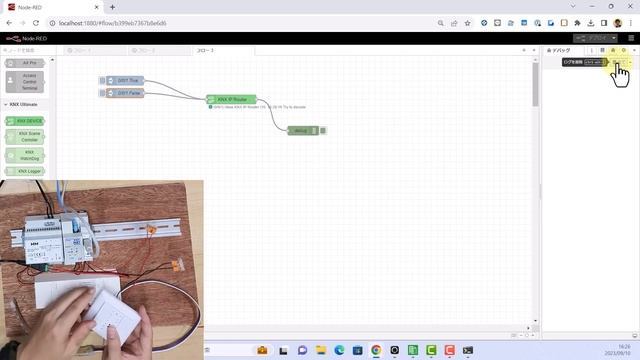Select the KNX DEVICE palette node

click(x=25, y=121)
